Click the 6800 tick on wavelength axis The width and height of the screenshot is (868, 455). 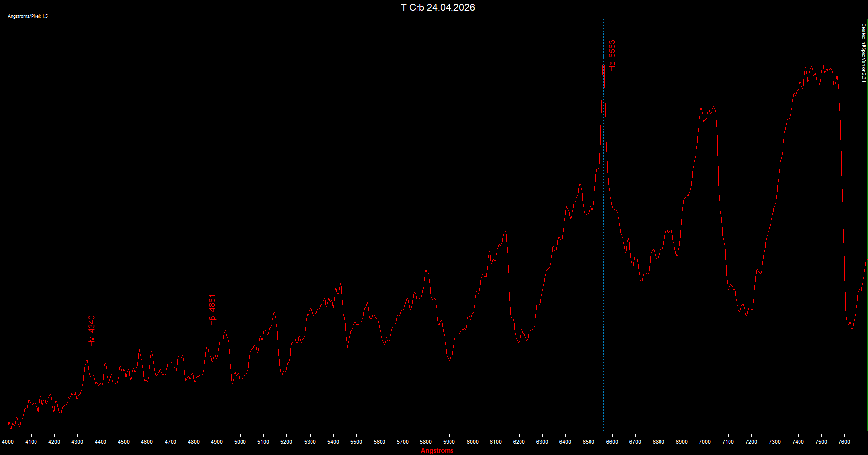(659, 442)
